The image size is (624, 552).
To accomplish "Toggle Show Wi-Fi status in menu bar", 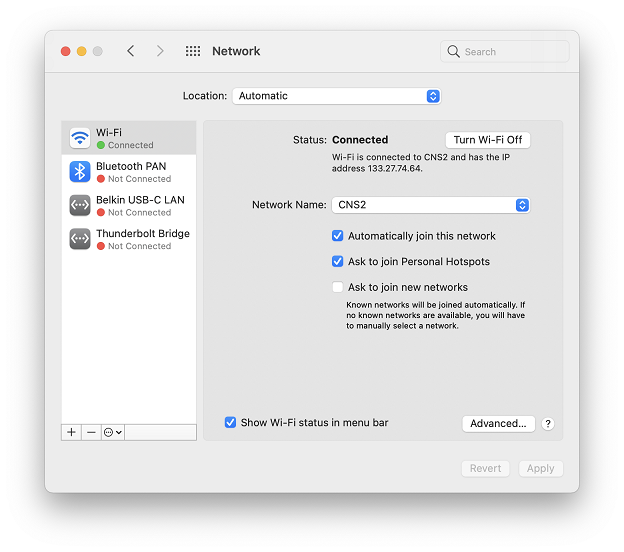I will pyautogui.click(x=231, y=423).
